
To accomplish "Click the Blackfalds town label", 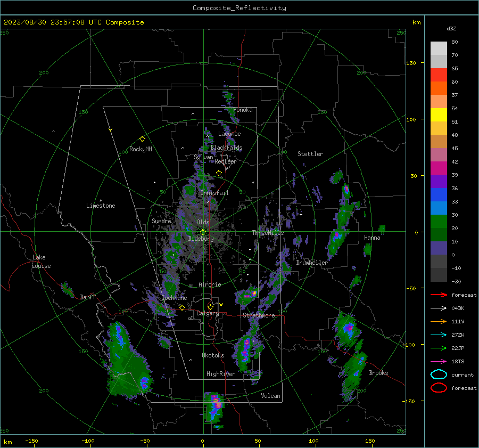I will [x=226, y=148].
